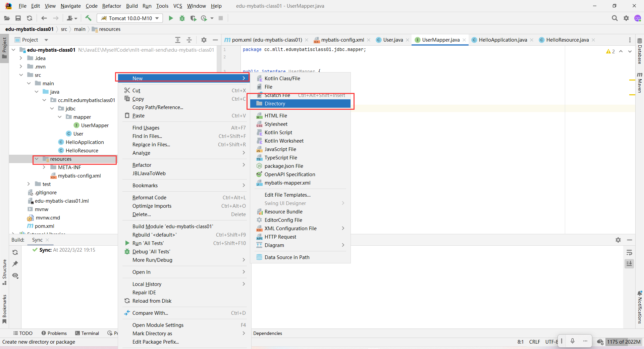Open the Refactor menu in menu bar
The width and height of the screenshot is (644, 349).
click(112, 6)
